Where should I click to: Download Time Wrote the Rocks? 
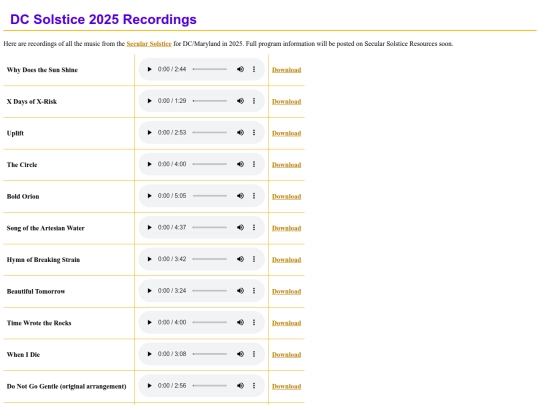click(287, 323)
